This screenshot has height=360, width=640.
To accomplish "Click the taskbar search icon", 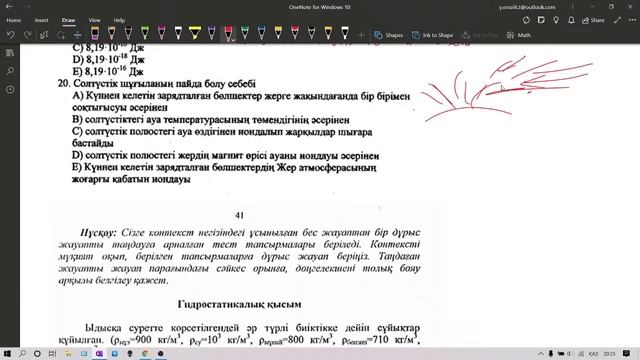I will (22, 353).
